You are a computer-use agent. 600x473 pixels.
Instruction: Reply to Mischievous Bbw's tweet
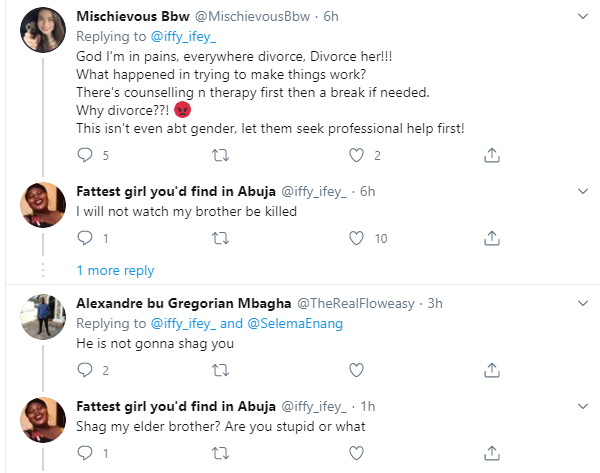(85, 155)
